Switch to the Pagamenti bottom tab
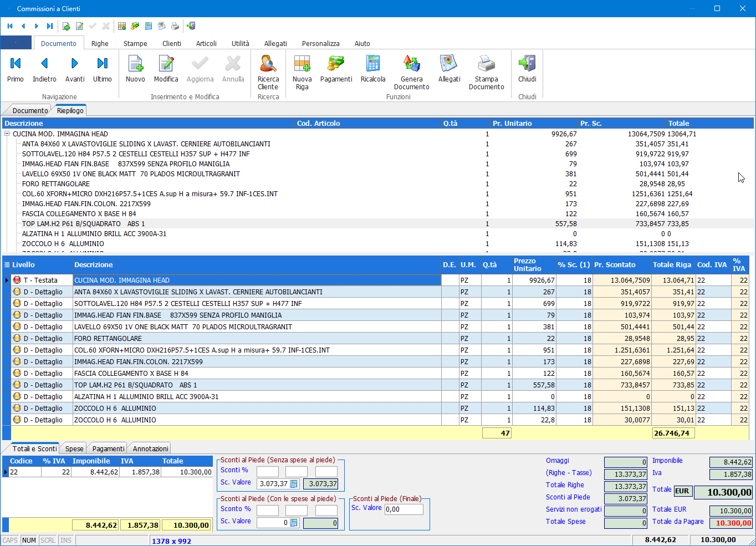756x546 pixels. coord(108,448)
